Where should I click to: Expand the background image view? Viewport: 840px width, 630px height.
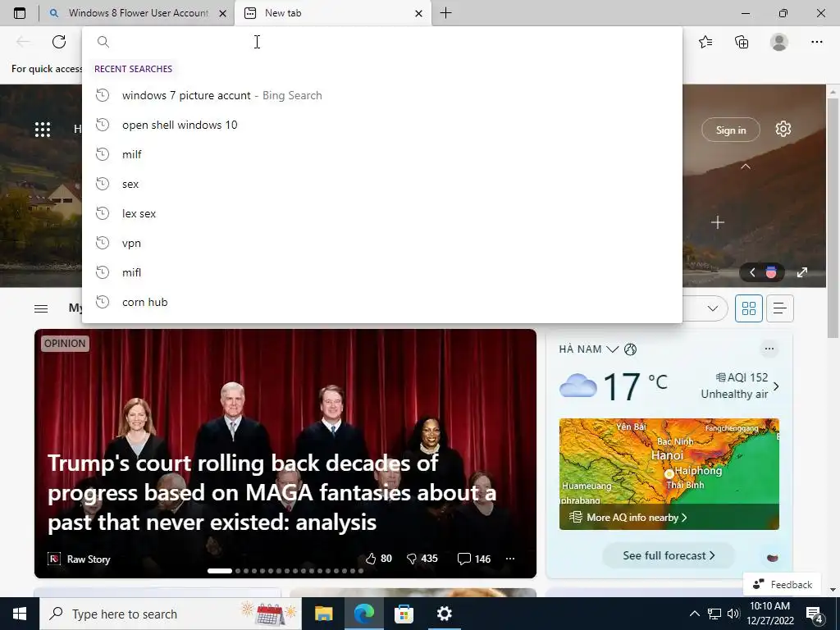[802, 272]
